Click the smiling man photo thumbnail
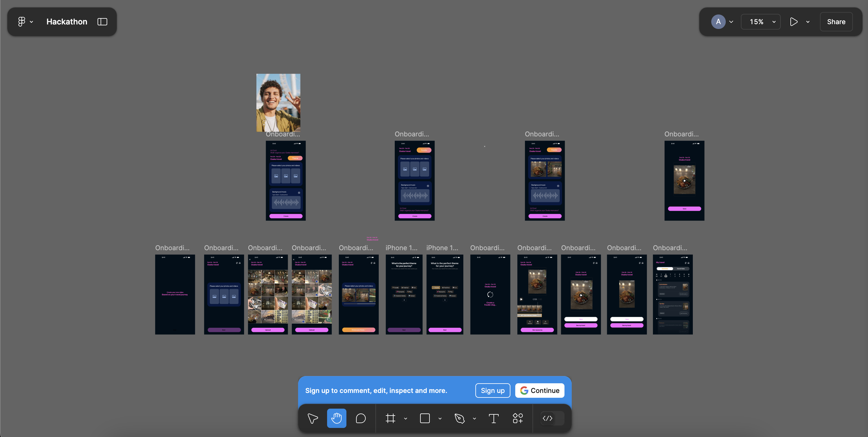Image resolution: width=868 pixels, height=437 pixels. coord(278,102)
